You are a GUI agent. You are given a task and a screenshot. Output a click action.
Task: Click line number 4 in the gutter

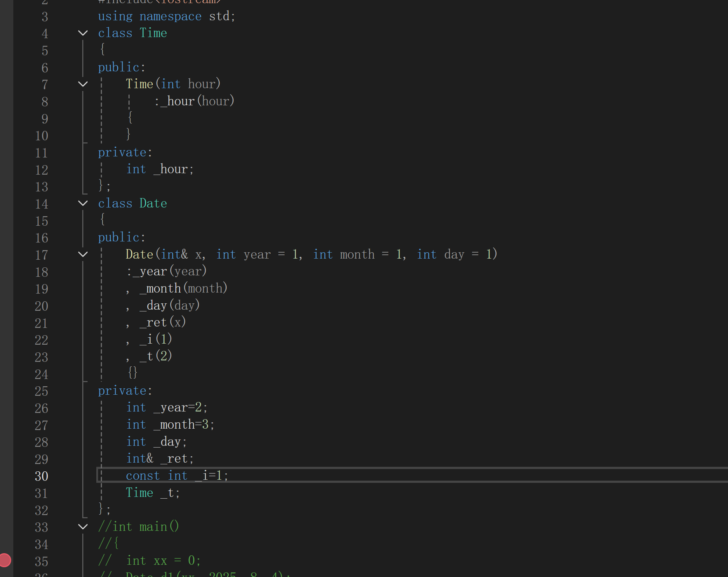[45, 34]
